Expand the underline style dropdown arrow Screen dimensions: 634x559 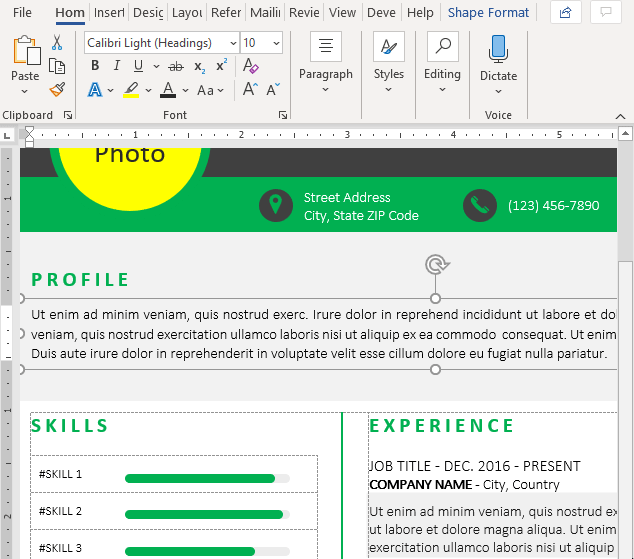point(156,66)
